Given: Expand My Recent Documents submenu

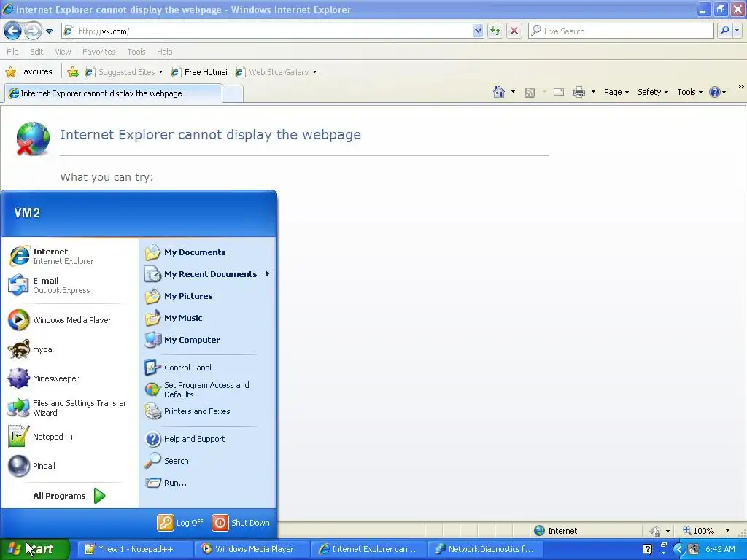Looking at the screenshot, I should click(x=207, y=274).
